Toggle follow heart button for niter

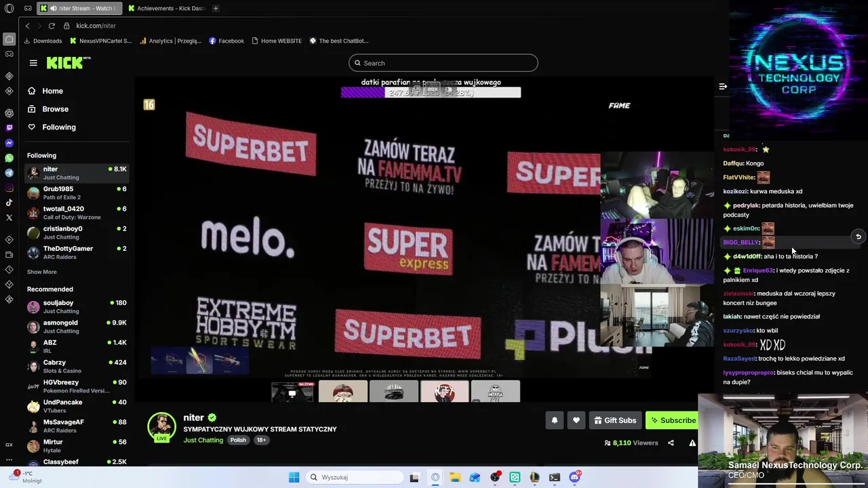576,420
